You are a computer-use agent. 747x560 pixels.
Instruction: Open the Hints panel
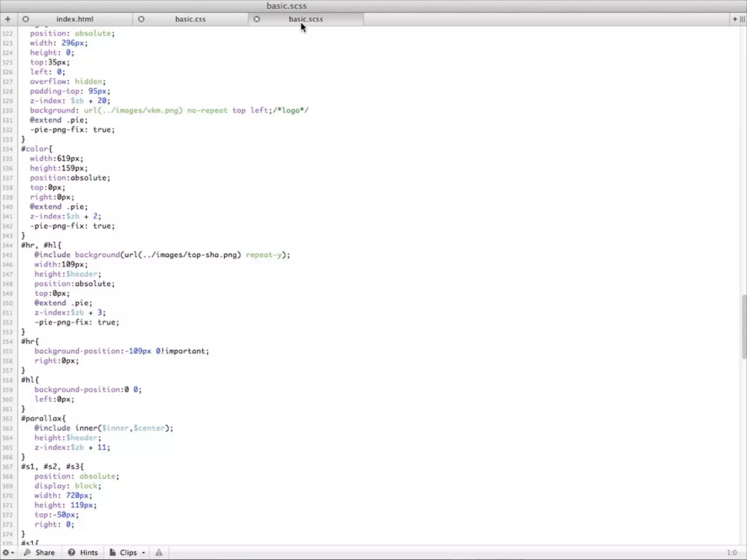[x=89, y=552]
